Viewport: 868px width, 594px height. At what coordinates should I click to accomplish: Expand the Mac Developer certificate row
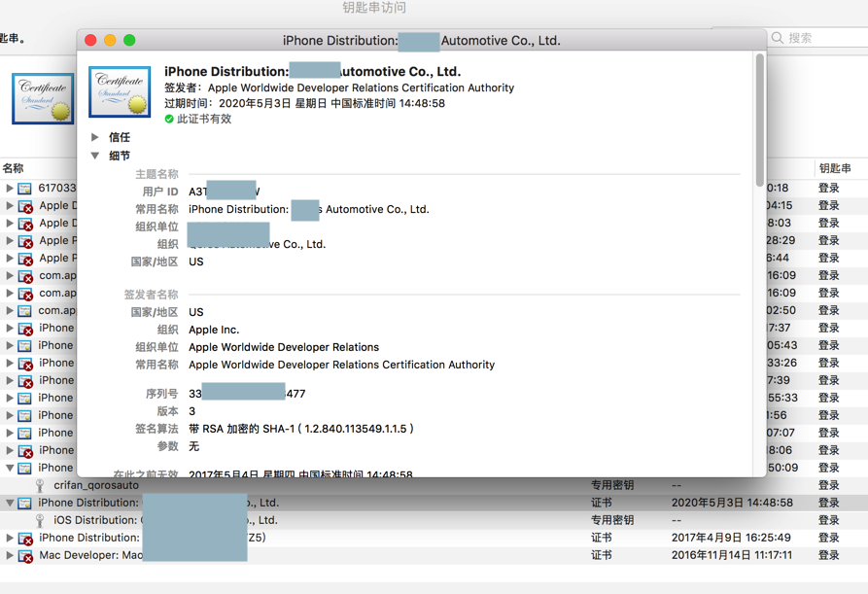click(10, 555)
